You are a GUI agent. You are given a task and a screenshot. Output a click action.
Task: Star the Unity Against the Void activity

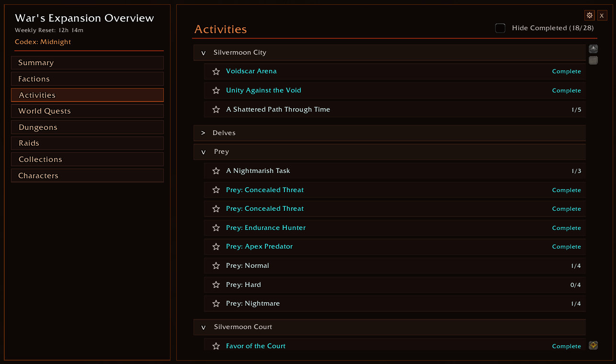click(216, 91)
